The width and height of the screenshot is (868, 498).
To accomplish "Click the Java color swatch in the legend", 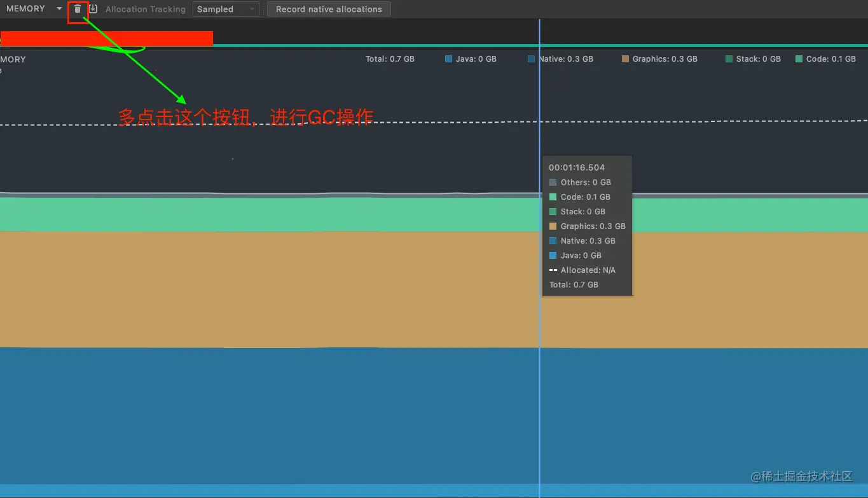I will 449,59.
